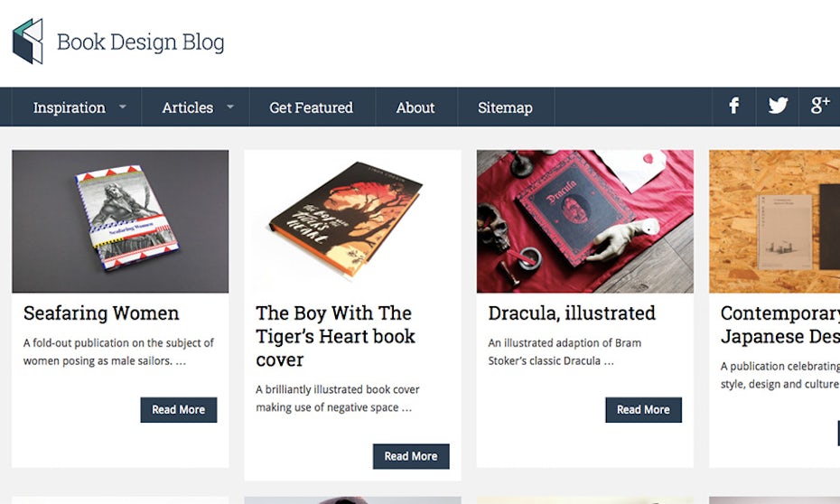840x504 pixels.
Task: Expand the Articles dropdown arrow
Action: coord(230,107)
